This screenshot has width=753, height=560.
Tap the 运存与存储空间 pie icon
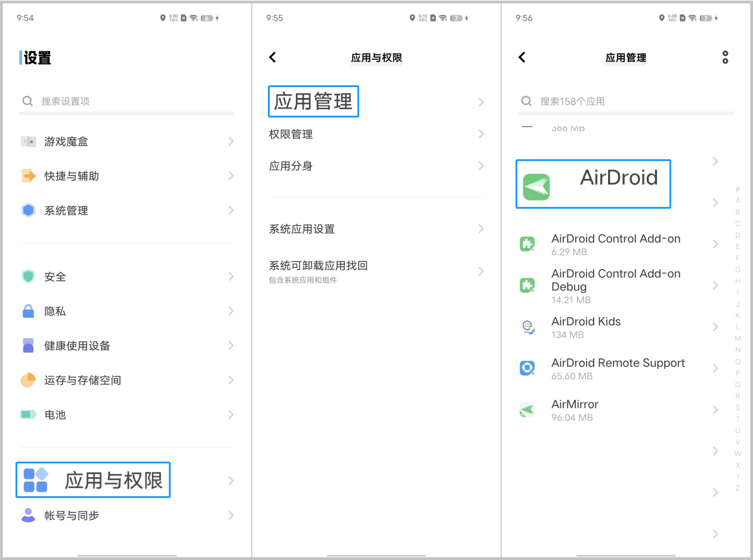click(x=28, y=380)
